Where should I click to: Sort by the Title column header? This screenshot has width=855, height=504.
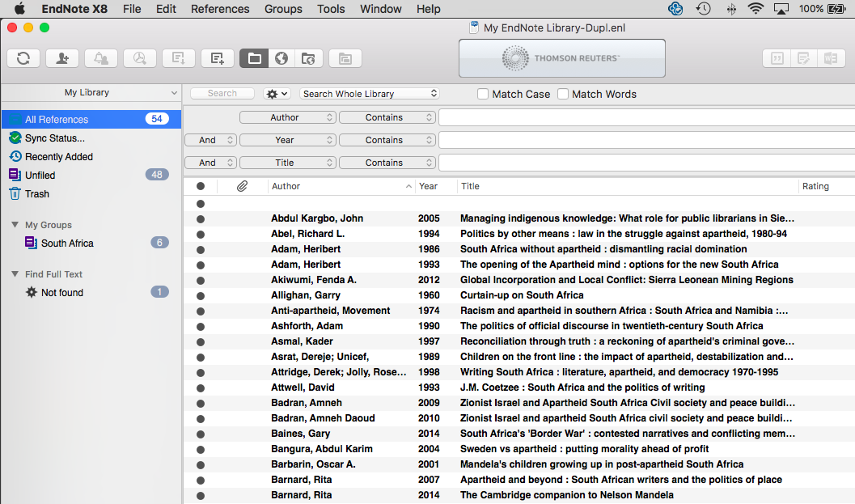click(x=627, y=186)
